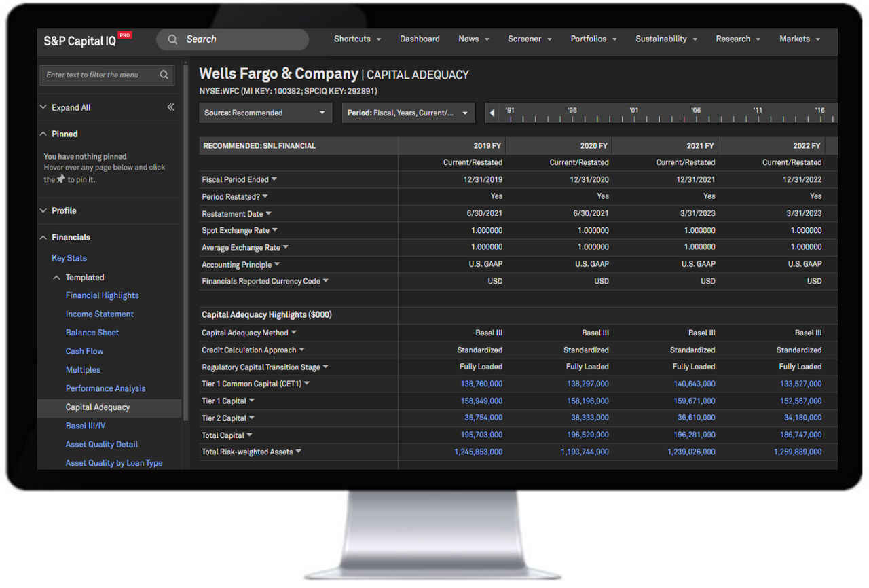Open the Screener menu
The width and height of the screenshot is (869, 588).
[x=530, y=39]
